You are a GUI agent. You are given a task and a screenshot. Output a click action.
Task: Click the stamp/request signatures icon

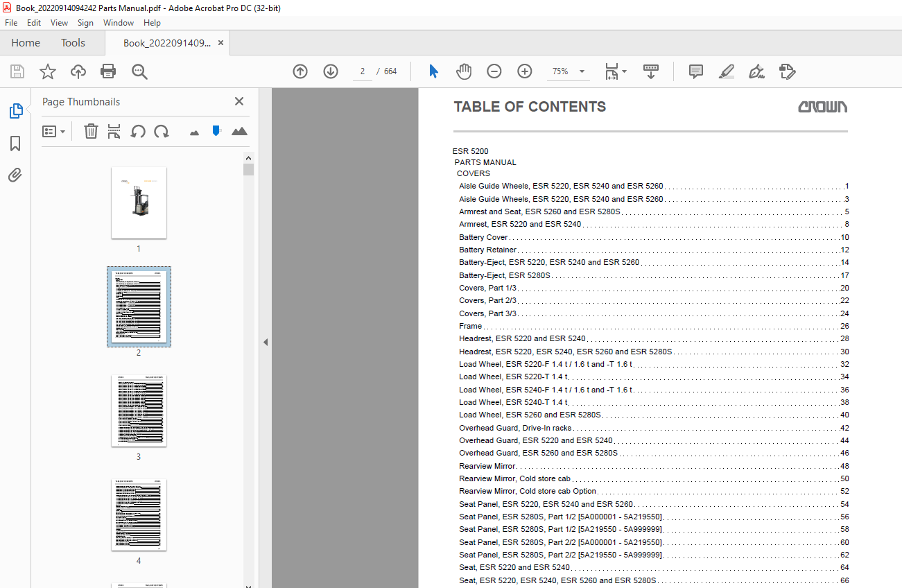click(x=787, y=71)
